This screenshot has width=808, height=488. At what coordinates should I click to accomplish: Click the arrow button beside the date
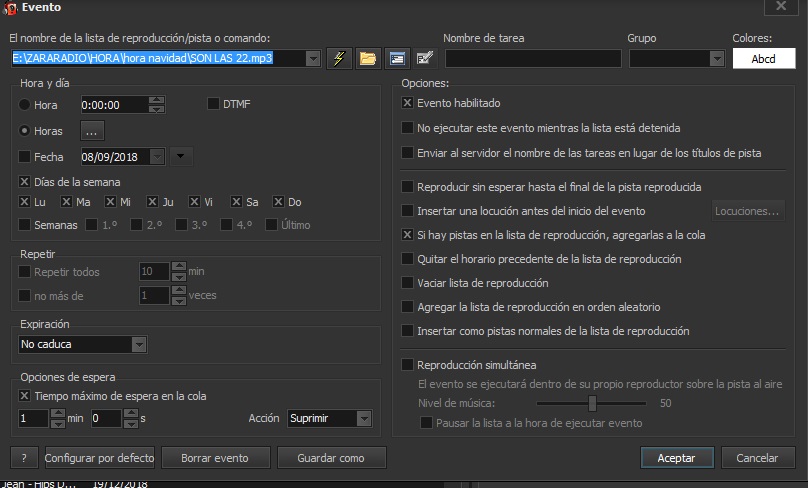181,156
